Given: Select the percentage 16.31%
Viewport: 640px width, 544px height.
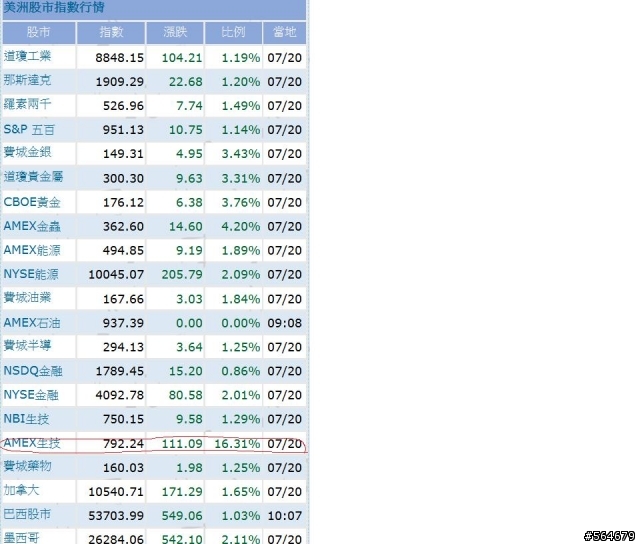Looking at the screenshot, I should click(237, 444).
